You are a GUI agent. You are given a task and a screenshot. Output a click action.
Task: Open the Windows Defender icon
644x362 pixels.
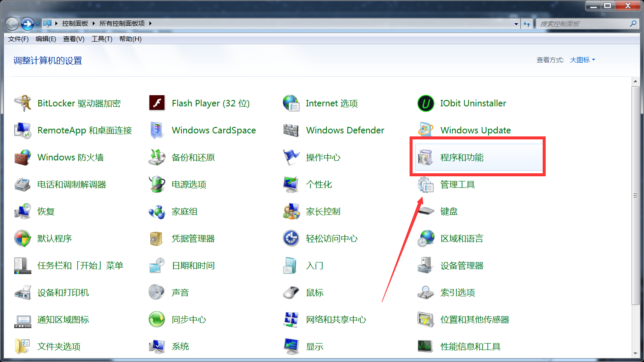coord(291,130)
